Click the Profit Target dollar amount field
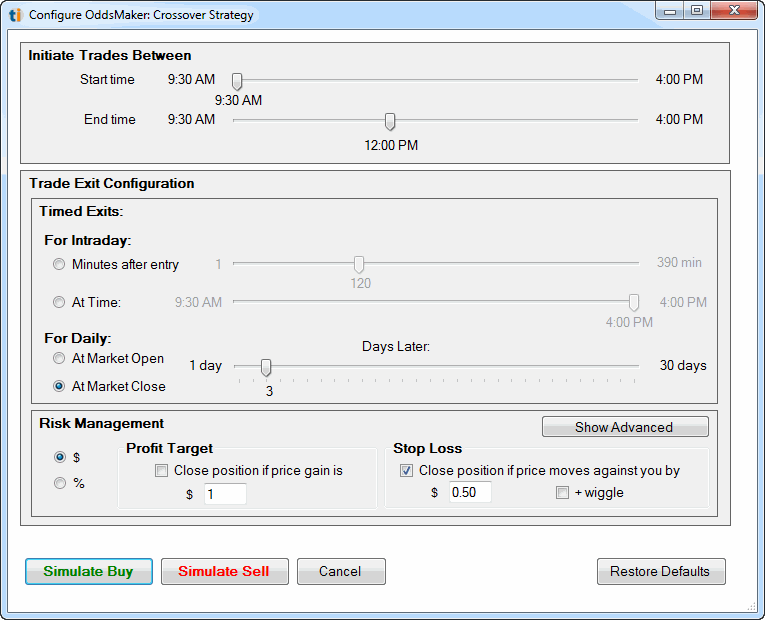 [225, 494]
